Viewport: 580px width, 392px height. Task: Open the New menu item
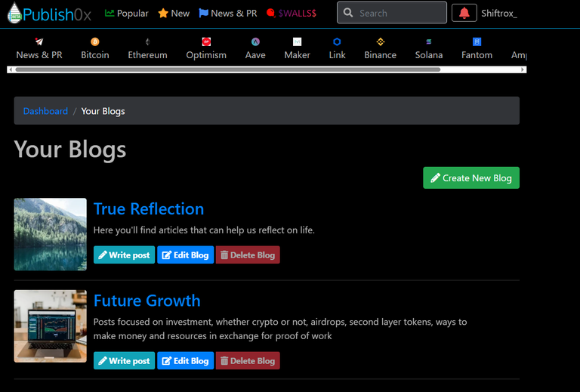coord(174,14)
